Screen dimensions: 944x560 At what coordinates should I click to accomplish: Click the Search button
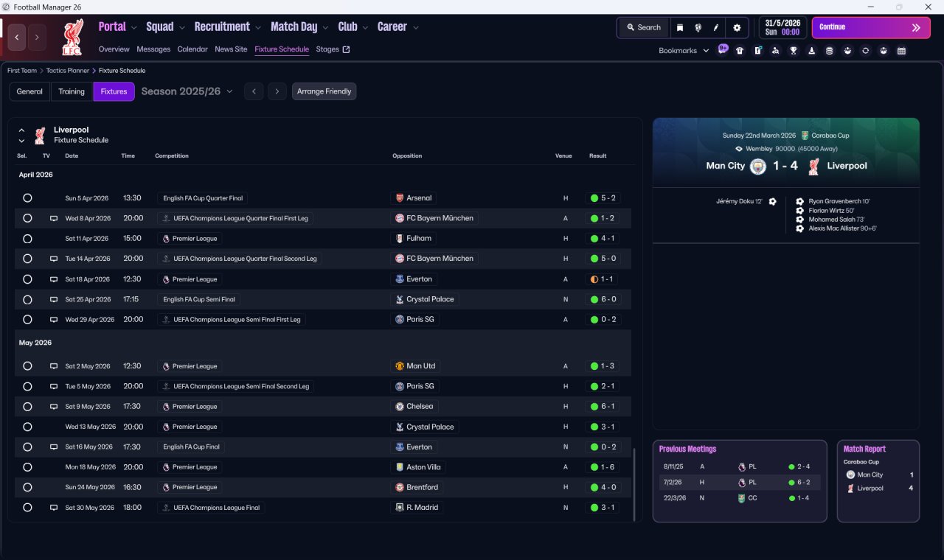pos(643,27)
